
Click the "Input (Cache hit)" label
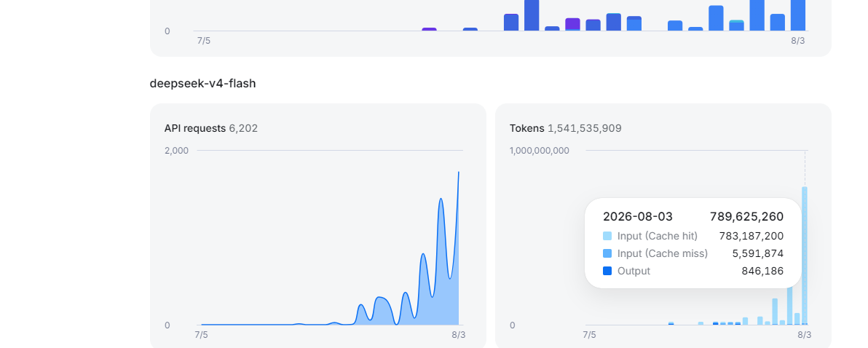658,236
